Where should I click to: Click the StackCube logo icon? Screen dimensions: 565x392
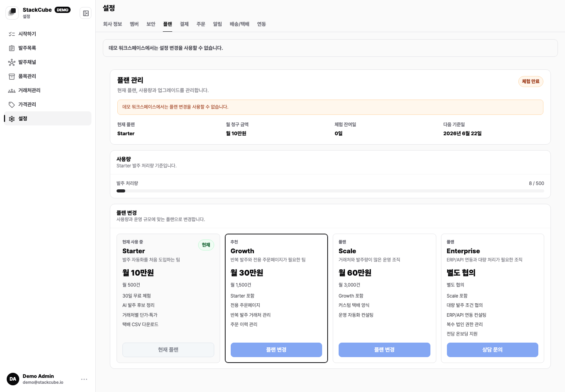pyautogui.click(x=12, y=13)
